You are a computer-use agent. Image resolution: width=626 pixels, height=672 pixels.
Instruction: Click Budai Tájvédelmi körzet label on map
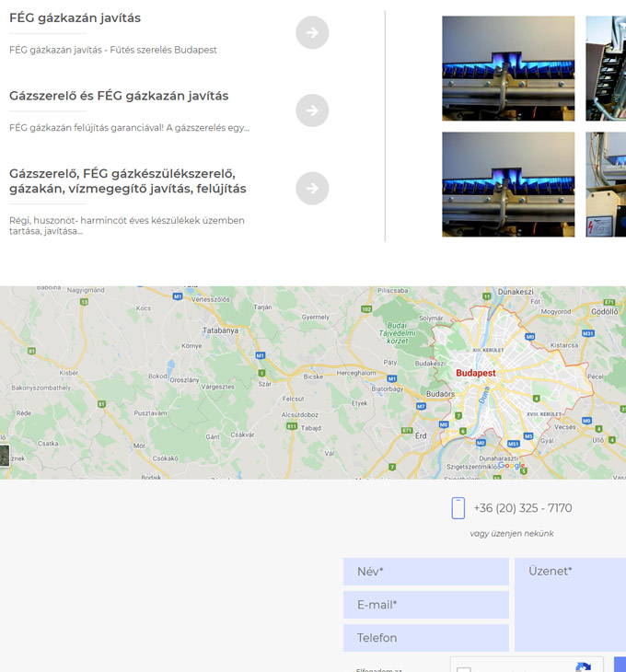tap(397, 333)
